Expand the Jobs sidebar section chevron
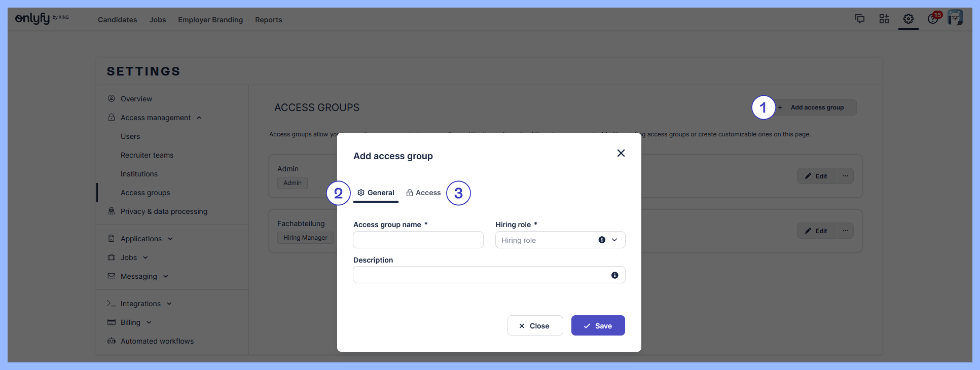 tap(146, 257)
